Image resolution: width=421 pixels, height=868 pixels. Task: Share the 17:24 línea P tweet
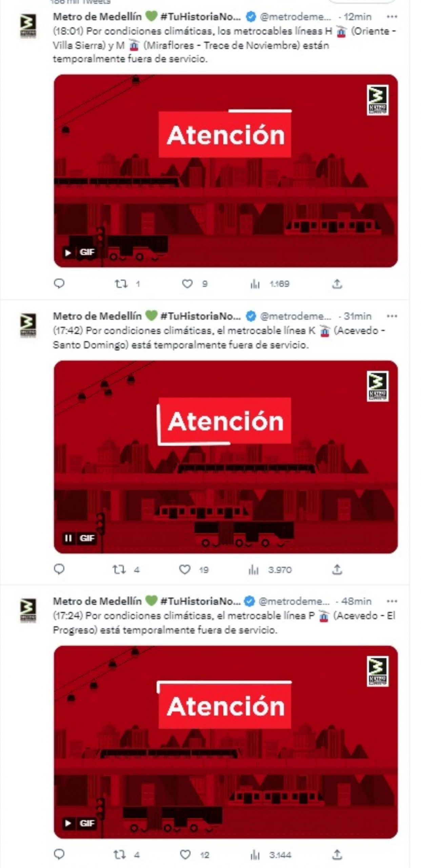coord(337,854)
